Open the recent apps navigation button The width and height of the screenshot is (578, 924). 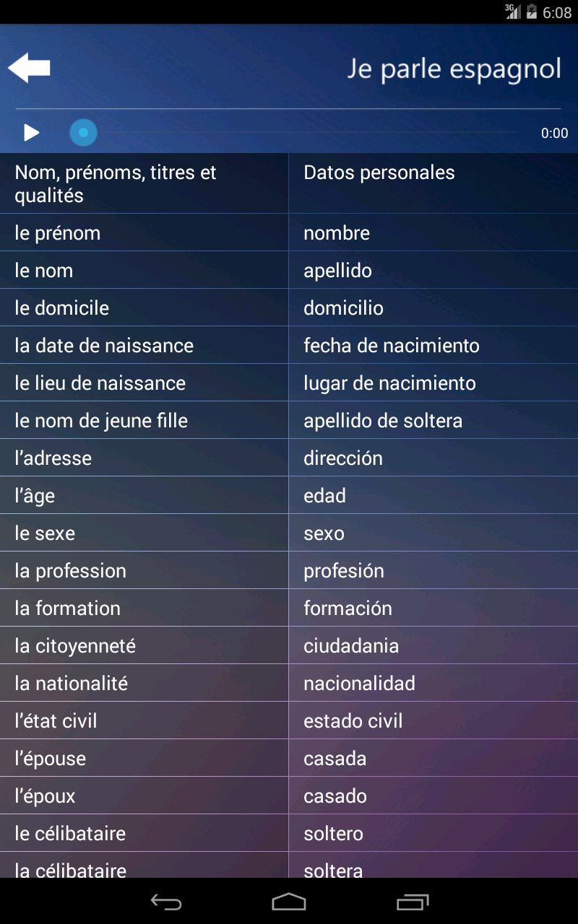413,902
